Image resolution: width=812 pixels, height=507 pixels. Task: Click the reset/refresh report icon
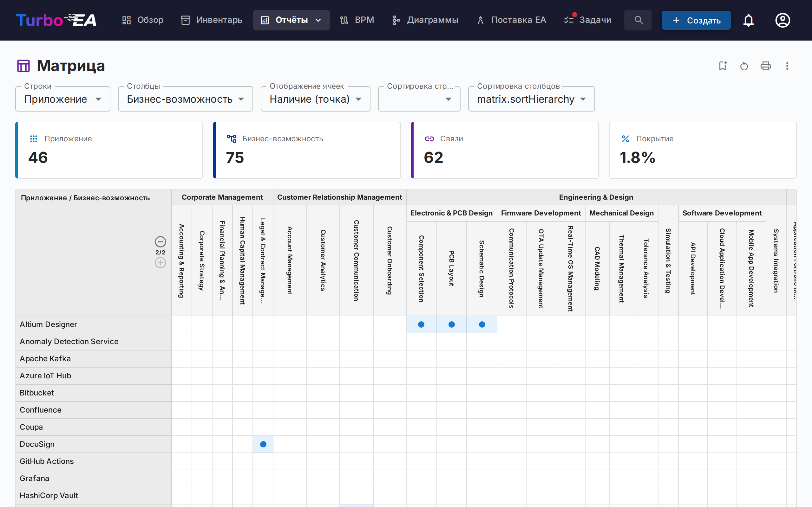[x=744, y=66]
